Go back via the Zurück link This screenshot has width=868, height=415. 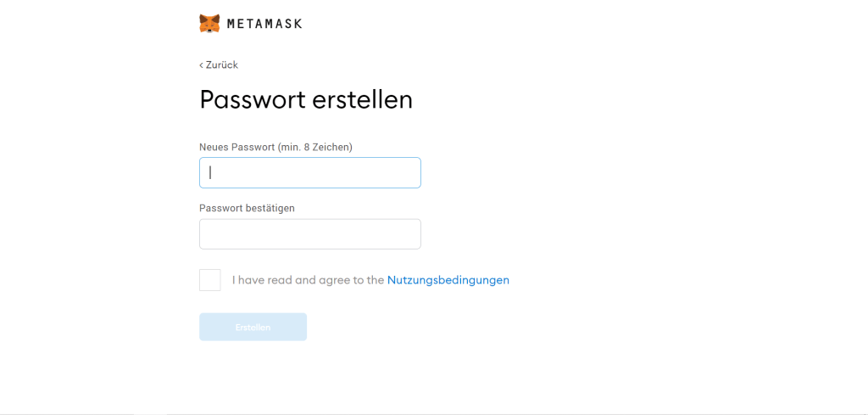point(221,65)
